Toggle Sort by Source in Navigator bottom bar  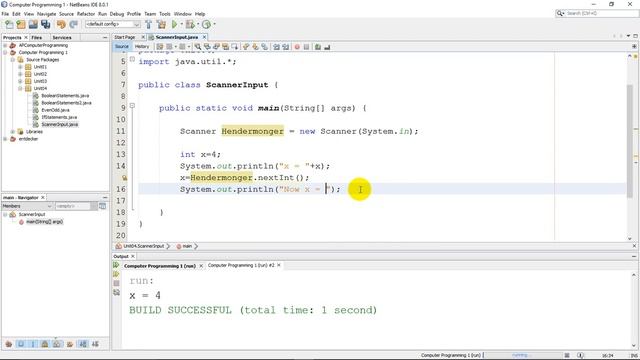(x=95, y=344)
